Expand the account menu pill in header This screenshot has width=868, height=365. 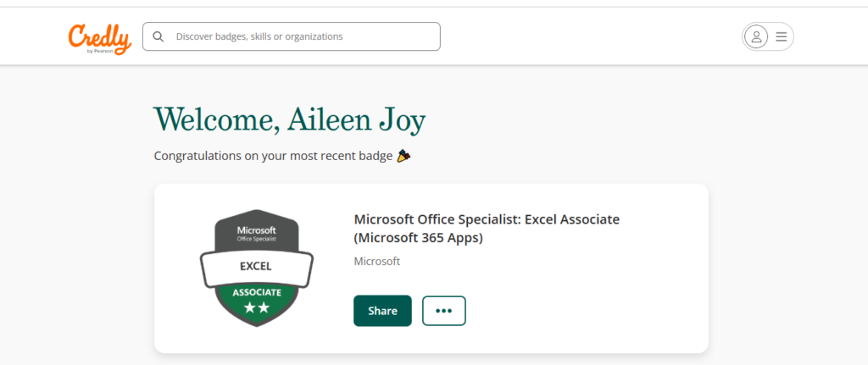pos(768,36)
